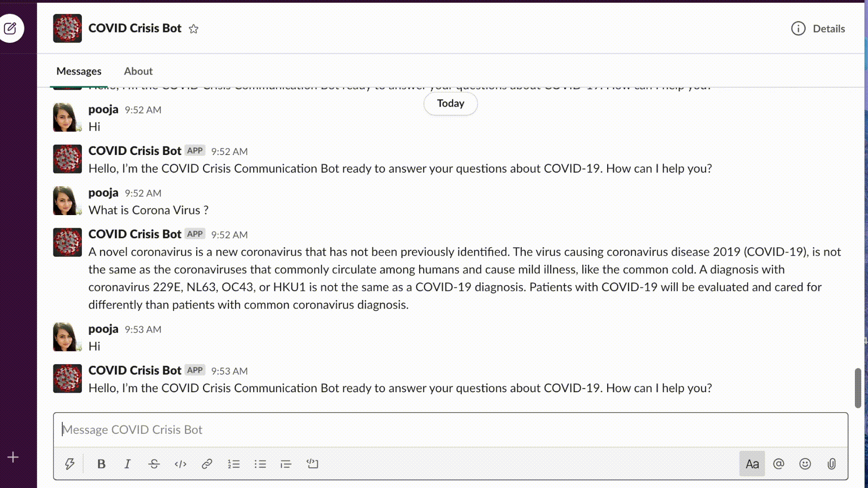This screenshot has width=868, height=488.
Task: Select the Hyperlink insert icon
Action: tap(207, 464)
